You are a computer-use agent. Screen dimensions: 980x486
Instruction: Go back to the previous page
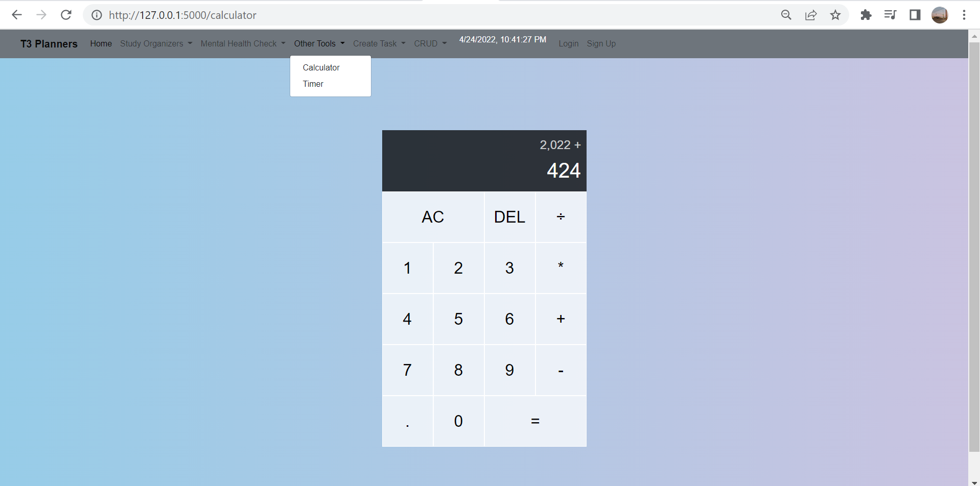pyautogui.click(x=17, y=15)
